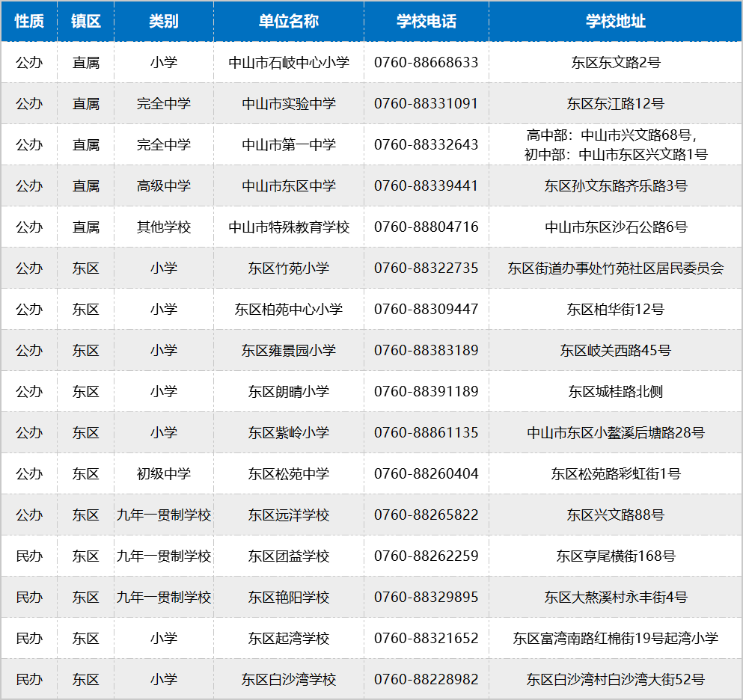Select phone number 0760-88322735
743x700 pixels.
click(426, 268)
